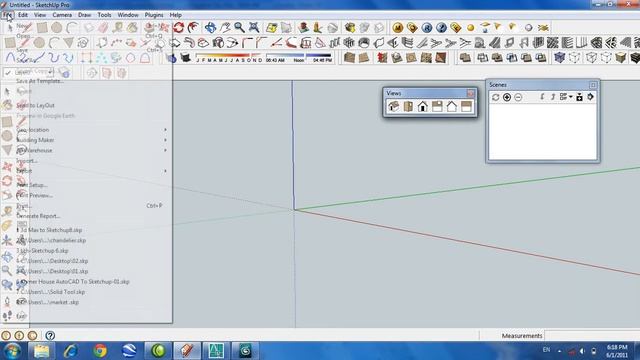This screenshot has width=640, height=360.
Task: Select Sandbox From Contours tool
Action: pos(349,58)
